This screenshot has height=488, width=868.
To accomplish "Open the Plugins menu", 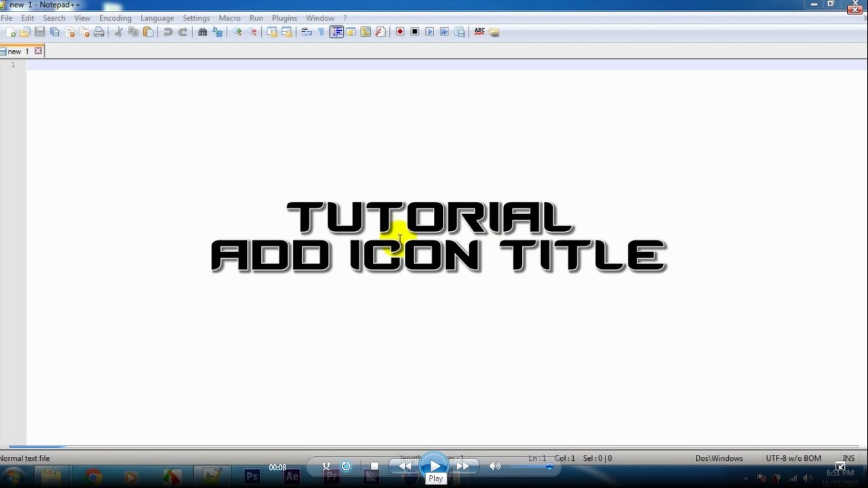I will [285, 18].
